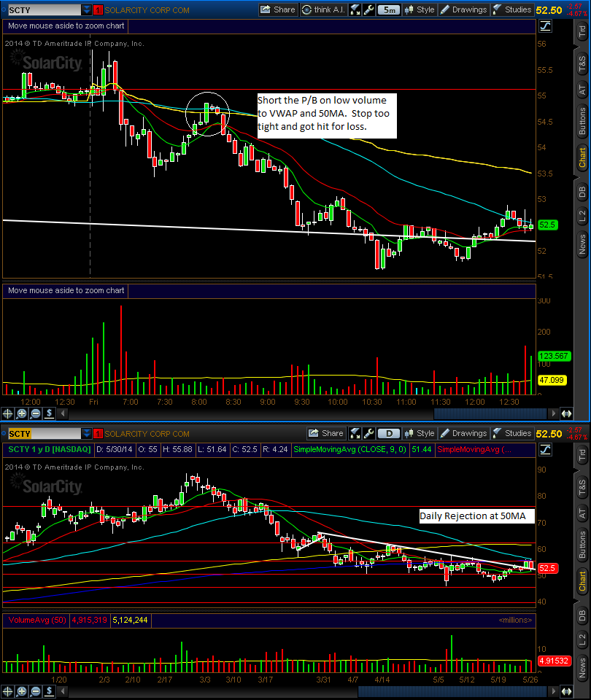Toggle the T&S side button of upper chart
This screenshot has height=700, width=591.
coord(582,64)
